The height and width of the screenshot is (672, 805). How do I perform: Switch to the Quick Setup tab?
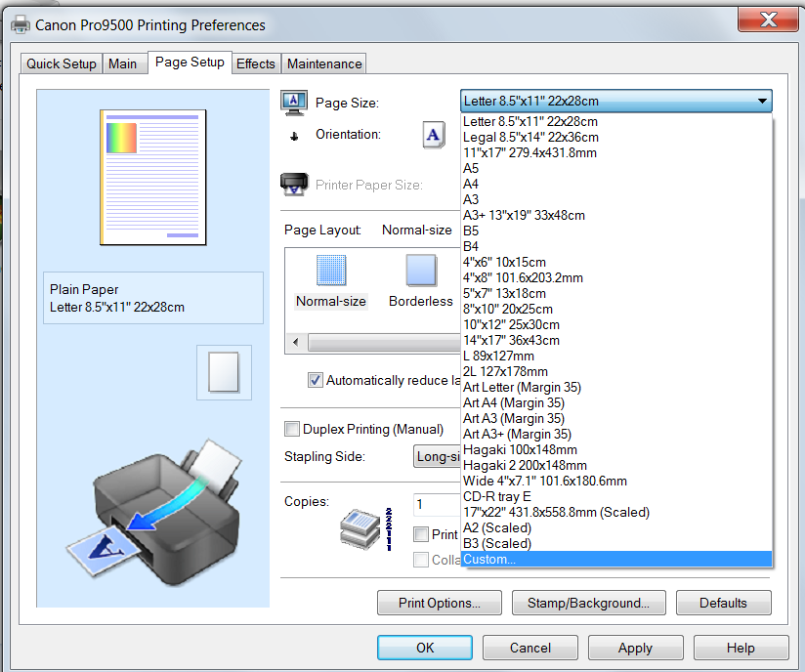[x=62, y=63]
